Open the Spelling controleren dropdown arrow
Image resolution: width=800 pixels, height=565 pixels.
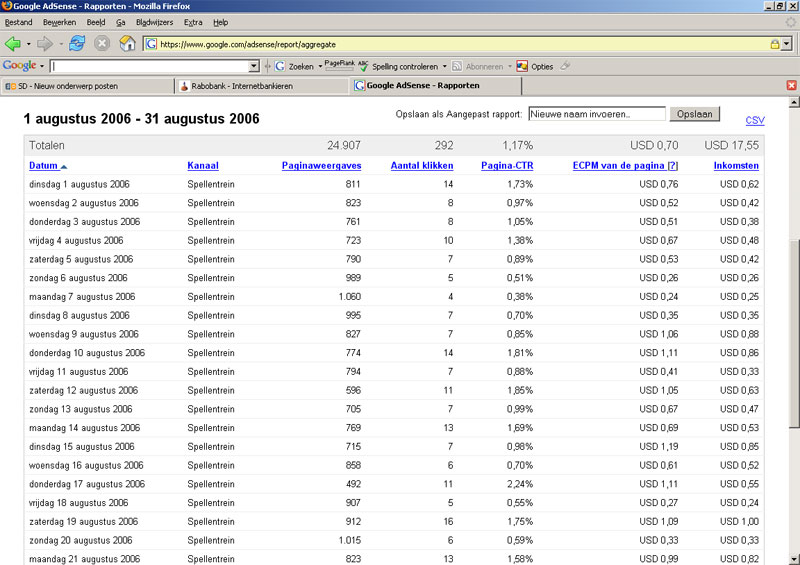[444, 66]
